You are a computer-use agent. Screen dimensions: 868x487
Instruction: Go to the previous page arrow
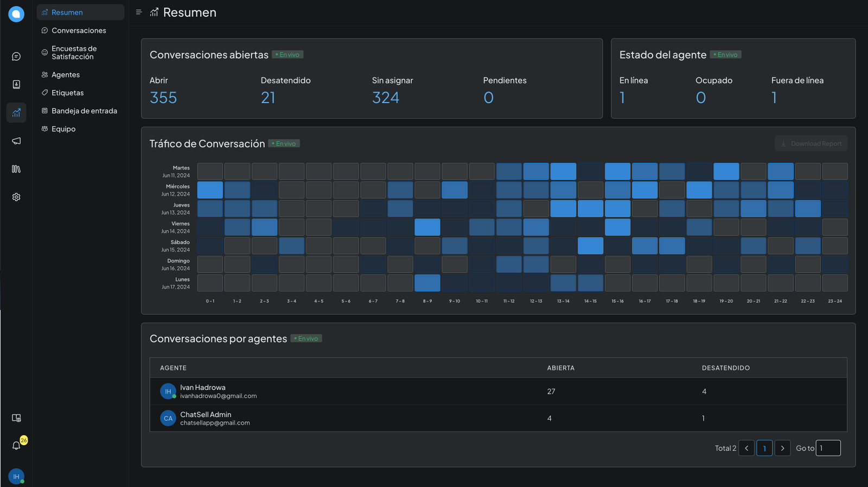click(746, 448)
